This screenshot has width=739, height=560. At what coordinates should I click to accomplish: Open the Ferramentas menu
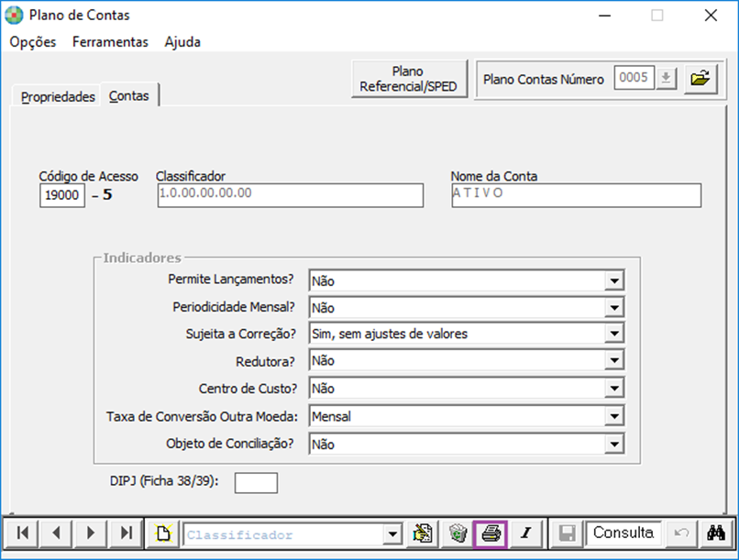110,42
